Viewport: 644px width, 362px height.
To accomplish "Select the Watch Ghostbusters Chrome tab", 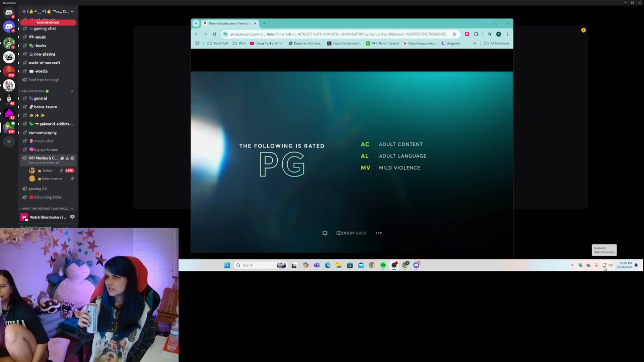I will (229, 23).
